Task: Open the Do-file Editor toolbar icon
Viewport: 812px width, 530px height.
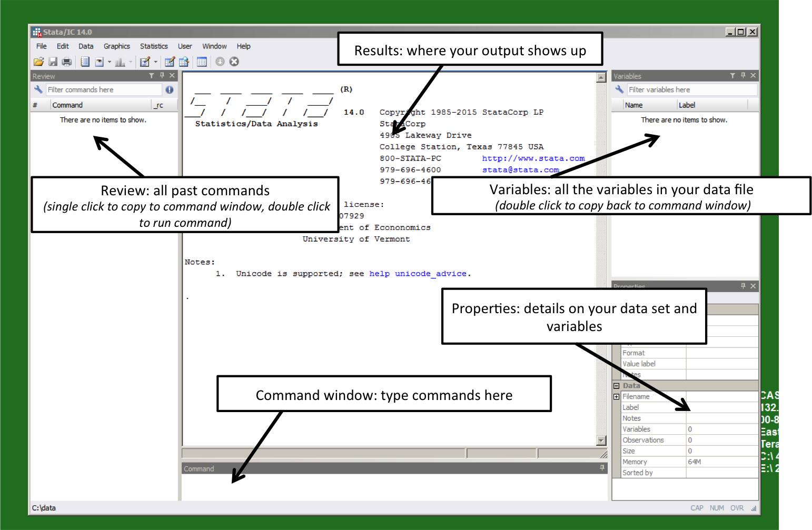Action: 145,62
